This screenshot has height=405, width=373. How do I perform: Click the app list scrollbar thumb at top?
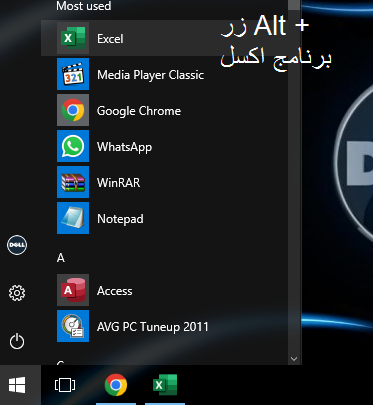pos(294,5)
